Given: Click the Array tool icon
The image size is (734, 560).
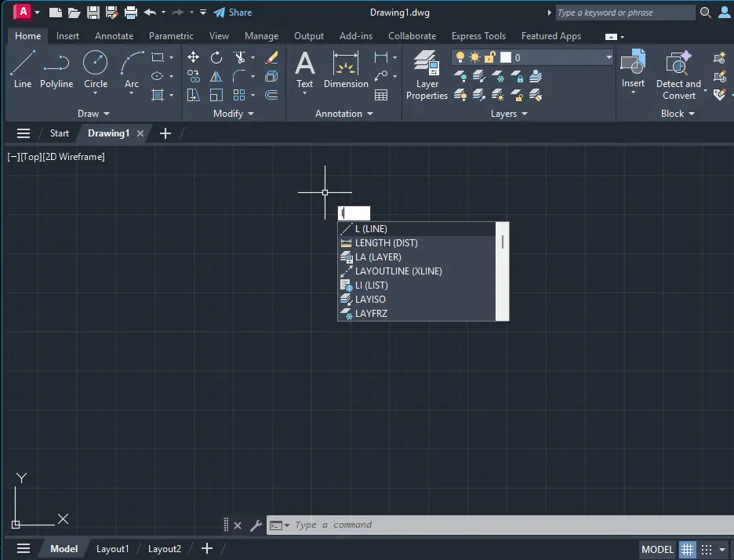Looking at the screenshot, I should [238, 95].
